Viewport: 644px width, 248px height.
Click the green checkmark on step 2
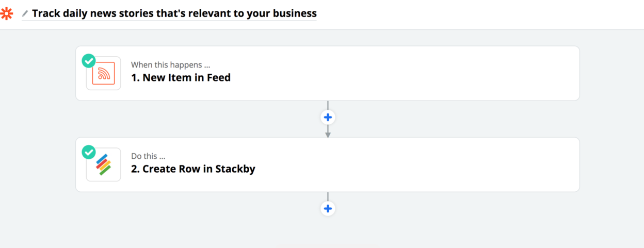click(89, 152)
